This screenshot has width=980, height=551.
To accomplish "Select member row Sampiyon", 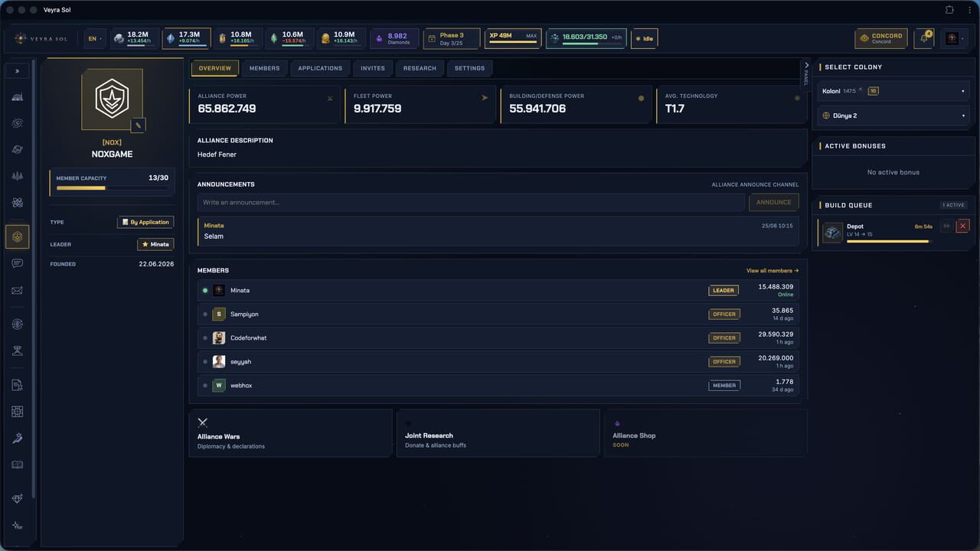I will tap(498, 314).
